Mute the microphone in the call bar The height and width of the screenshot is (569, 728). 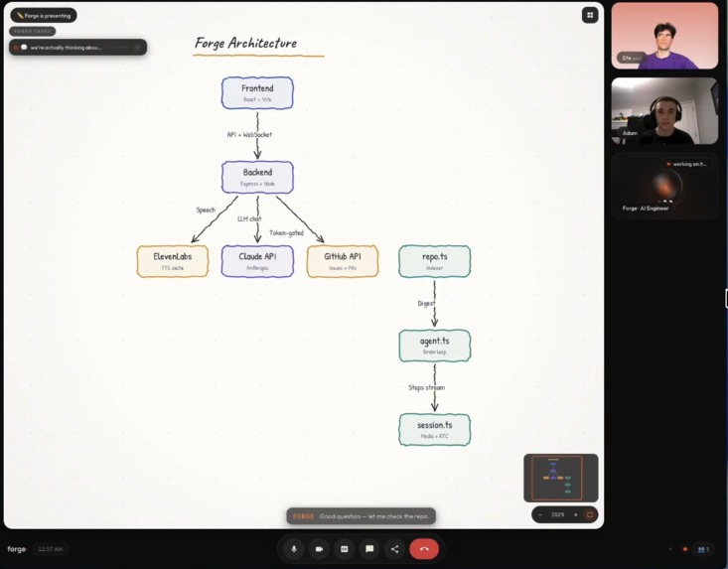[x=294, y=549]
